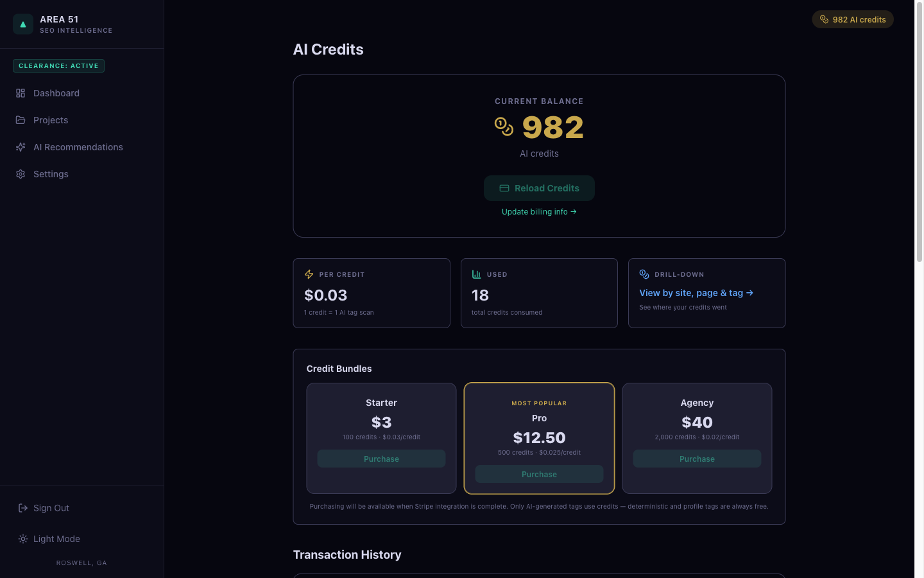Click the 982 AI credits badge
Screen dimensions: 924x578
853,20
